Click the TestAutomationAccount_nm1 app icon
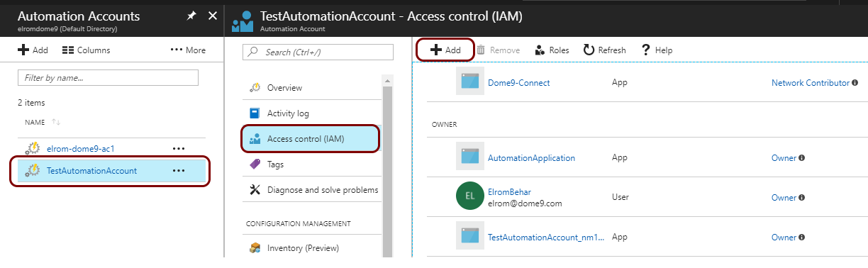The height and width of the screenshot is (268, 868). click(469, 236)
